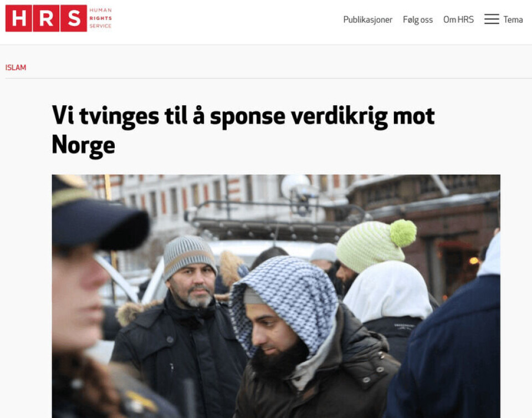
Task: Go to Publikasjoner page
Action: (x=367, y=19)
